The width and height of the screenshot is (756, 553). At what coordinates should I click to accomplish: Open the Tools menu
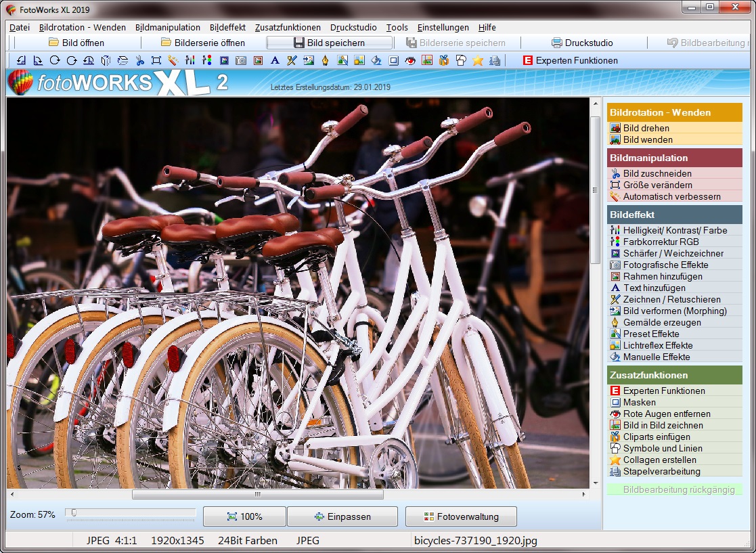(397, 28)
